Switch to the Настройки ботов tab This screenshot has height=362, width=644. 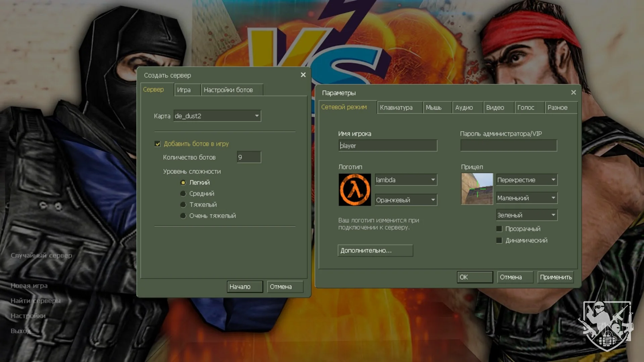click(x=228, y=90)
